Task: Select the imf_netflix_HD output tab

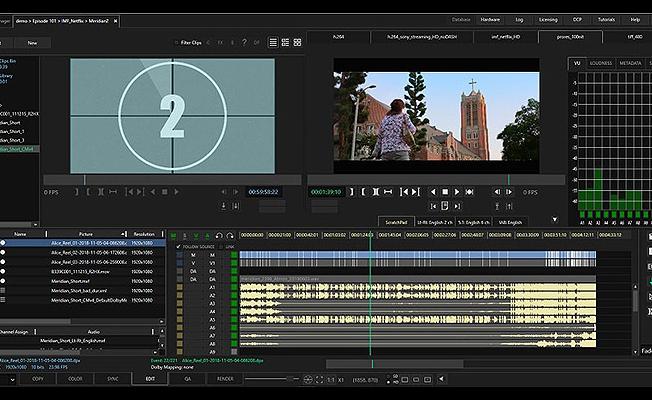Action: [x=506, y=37]
